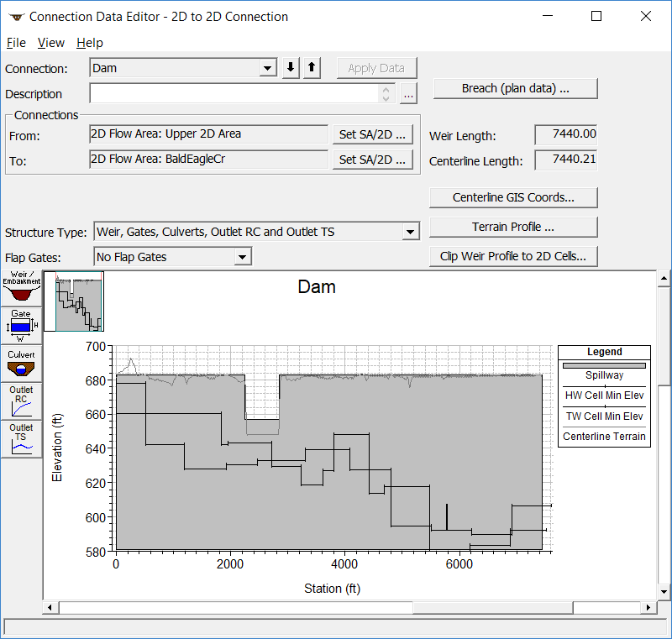
Task: Click the Description text field
Action: [235, 94]
